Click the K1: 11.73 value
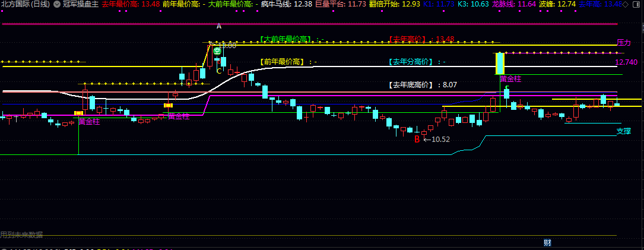This screenshot has height=250, width=644. coord(438,4)
